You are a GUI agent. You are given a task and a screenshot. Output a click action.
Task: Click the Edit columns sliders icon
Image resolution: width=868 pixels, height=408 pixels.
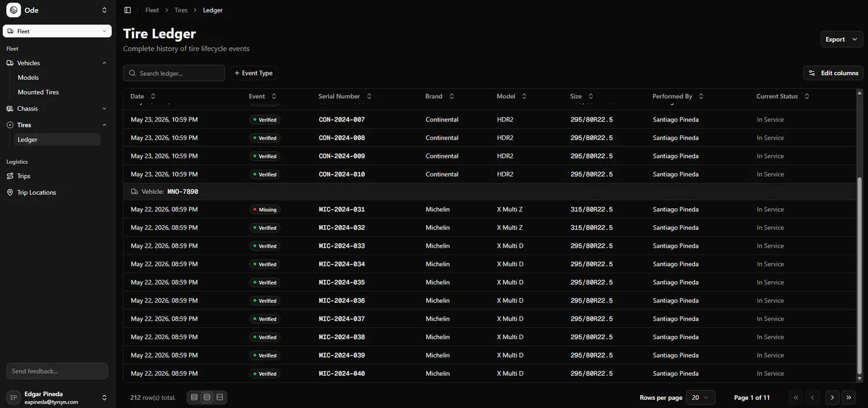[x=812, y=73]
